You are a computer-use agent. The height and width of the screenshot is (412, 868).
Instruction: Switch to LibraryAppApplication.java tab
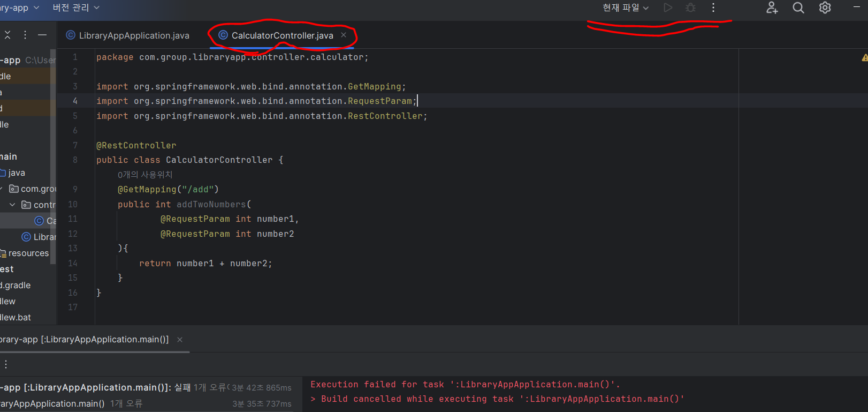pyautogui.click(x=128, y=35)
